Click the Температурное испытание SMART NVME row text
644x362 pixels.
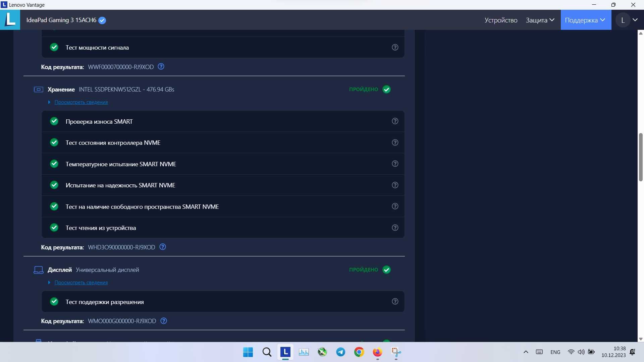pyautogui.click(x=121, y=164)
